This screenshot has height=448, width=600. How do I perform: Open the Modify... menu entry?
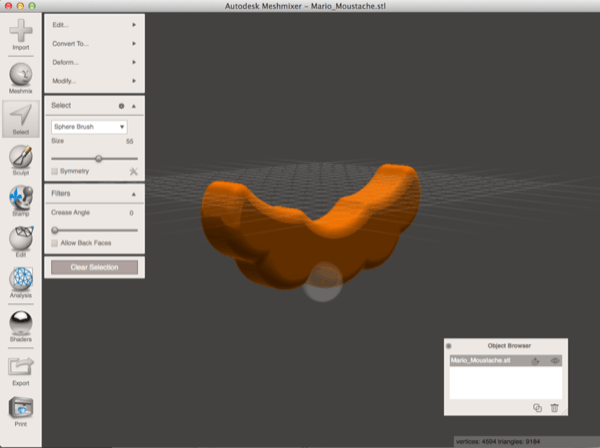[95, 81]
